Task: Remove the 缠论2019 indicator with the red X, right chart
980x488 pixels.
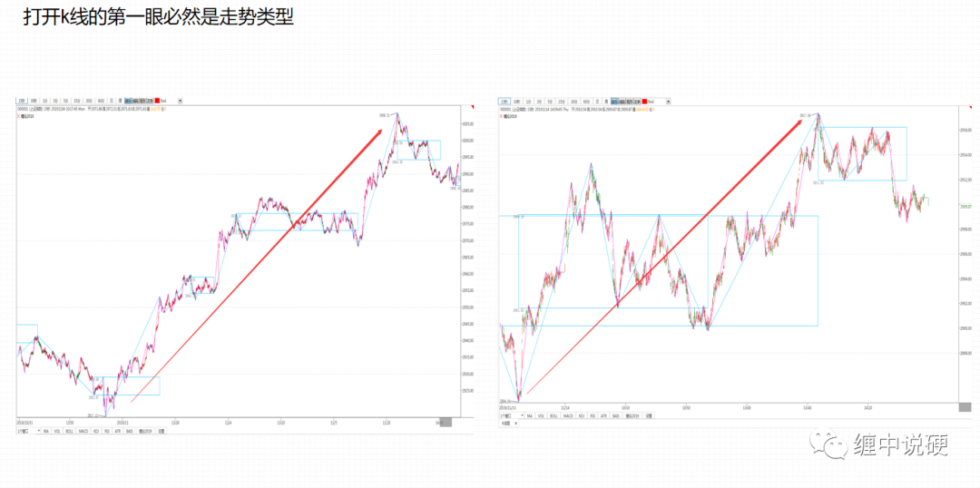Action: coord(501,116)
